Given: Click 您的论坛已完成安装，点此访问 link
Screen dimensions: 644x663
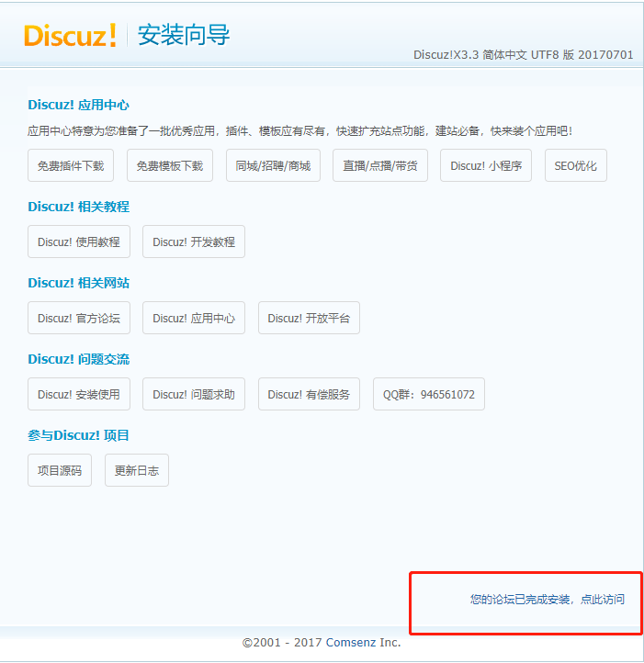Looking at the screenshot, I should pyautogui.click(x=548, y=599).
